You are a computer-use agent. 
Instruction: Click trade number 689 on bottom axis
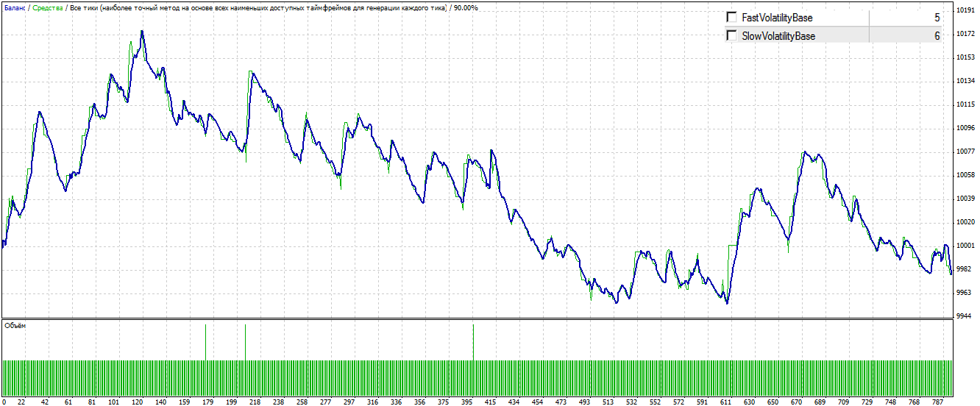click(x=820, y=402)
